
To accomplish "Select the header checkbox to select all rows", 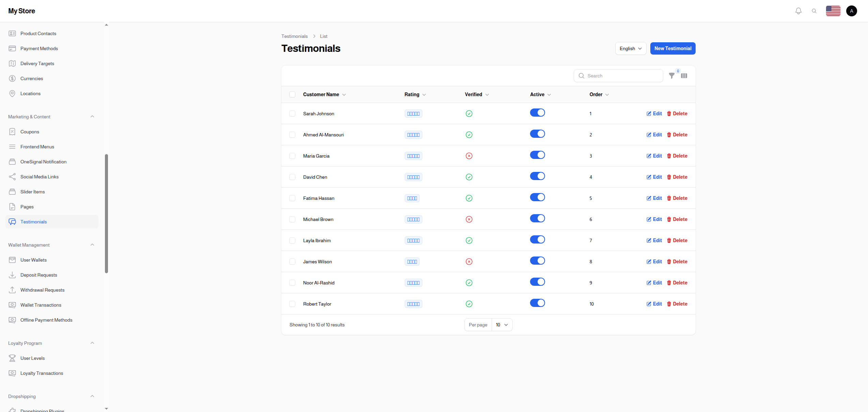I will tap(292, 94).
